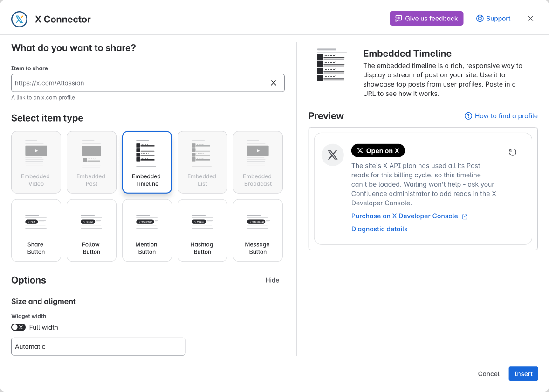This screenshot has width=549, height=392.
Task: Click the Widget width Automatic field
Action: tap(98, 346)
